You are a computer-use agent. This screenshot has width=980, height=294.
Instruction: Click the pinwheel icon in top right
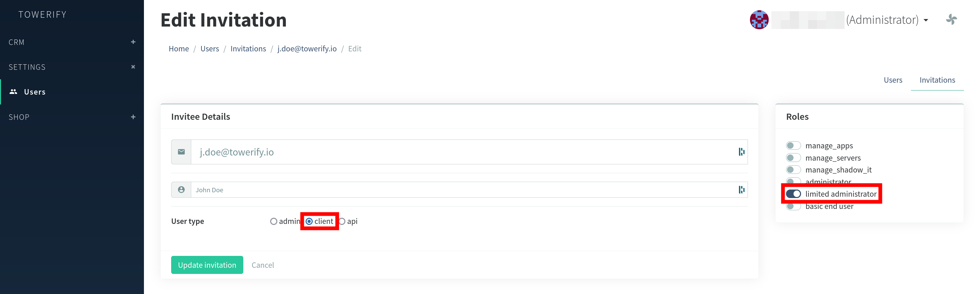coord(951,19)
